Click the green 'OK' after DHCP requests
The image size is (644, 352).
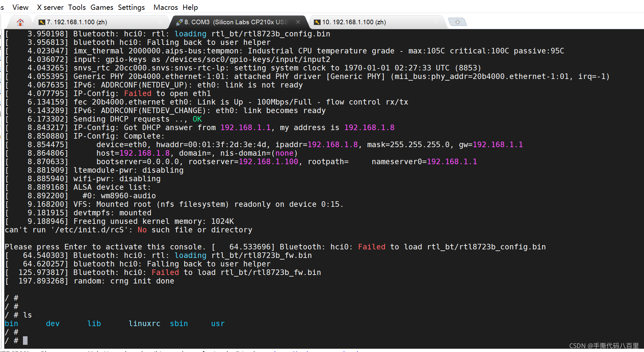click(x=197, y=119)
